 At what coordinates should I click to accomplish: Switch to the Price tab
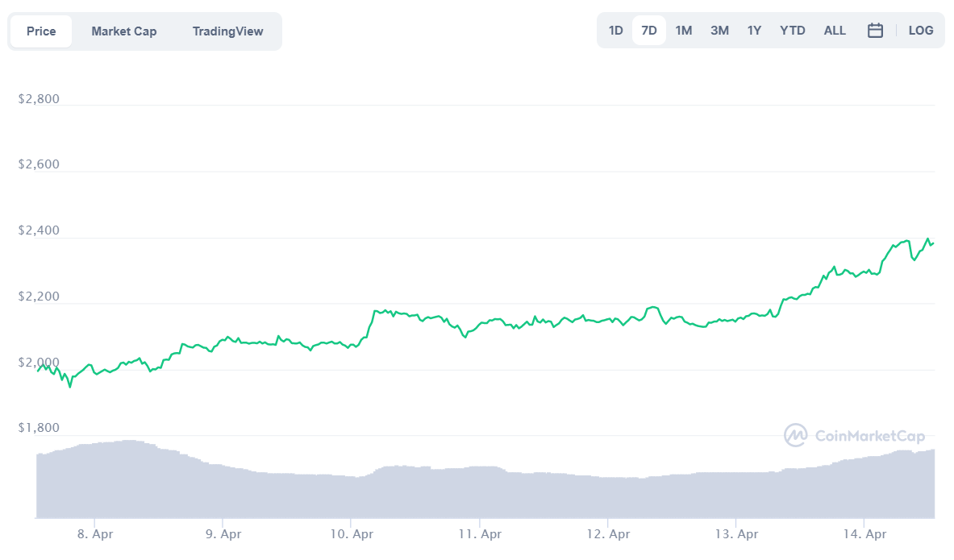pos(41,31)
